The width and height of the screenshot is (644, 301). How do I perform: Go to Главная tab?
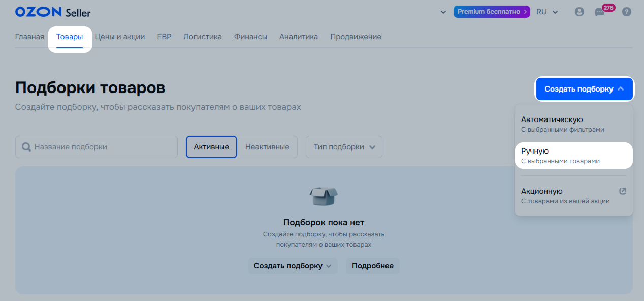click(x=29, y=37)
